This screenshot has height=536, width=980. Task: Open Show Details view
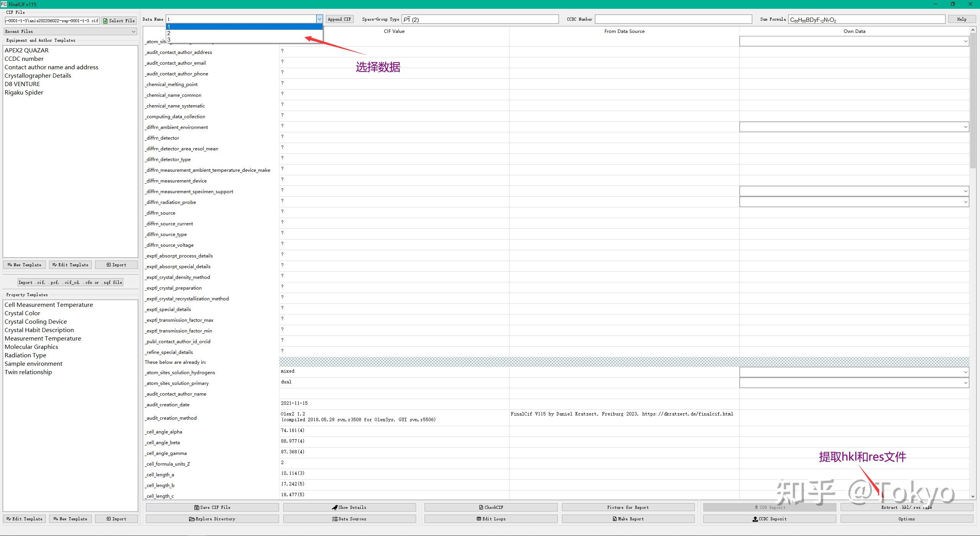click(349, 507)
